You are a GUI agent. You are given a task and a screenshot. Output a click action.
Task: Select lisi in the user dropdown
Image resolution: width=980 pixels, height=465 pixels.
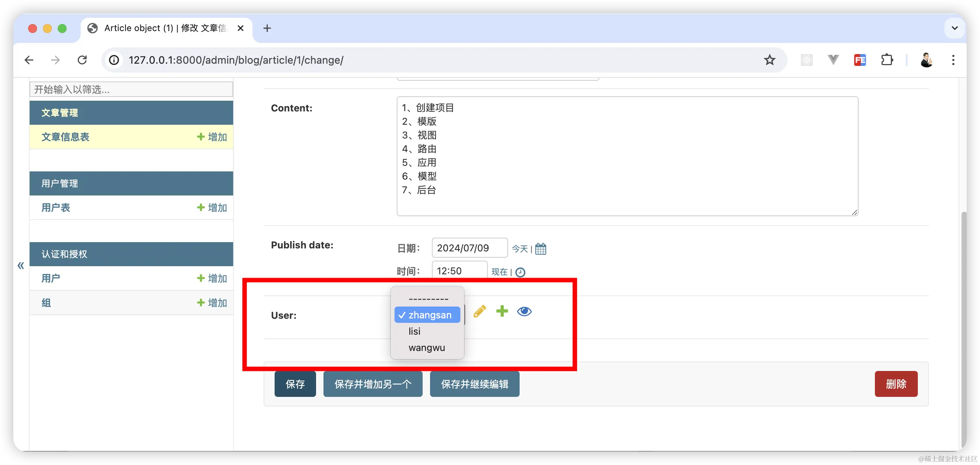pyautogui.click(x=414, y=331)
